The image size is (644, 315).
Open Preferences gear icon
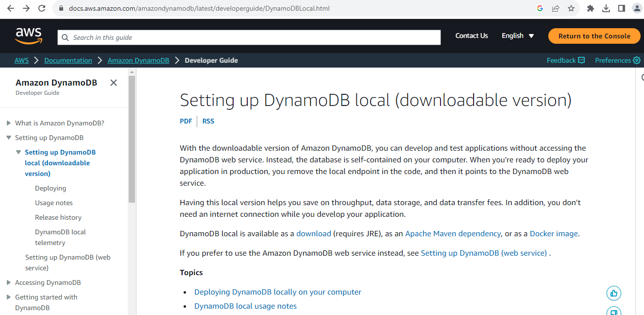tap(636, 60)
